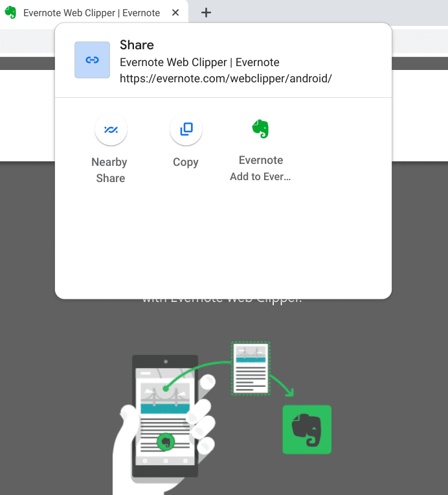Screen dimensions: 448x495
Task: Copy the link using the Copy icon
Action: coord(186,130)
